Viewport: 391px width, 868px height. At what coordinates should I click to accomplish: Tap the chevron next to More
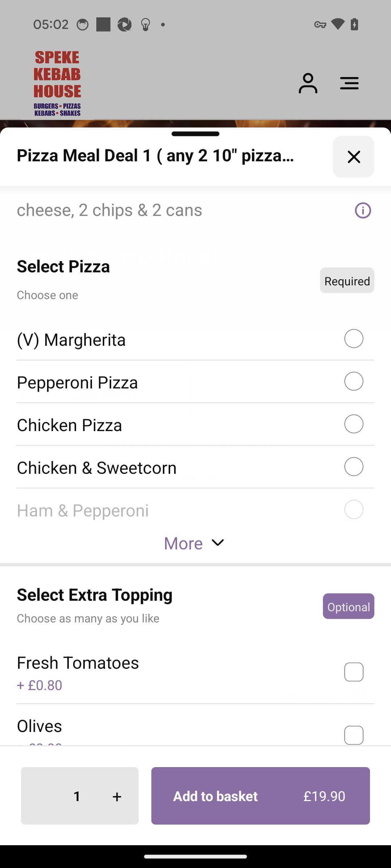(x=218, y=542)
